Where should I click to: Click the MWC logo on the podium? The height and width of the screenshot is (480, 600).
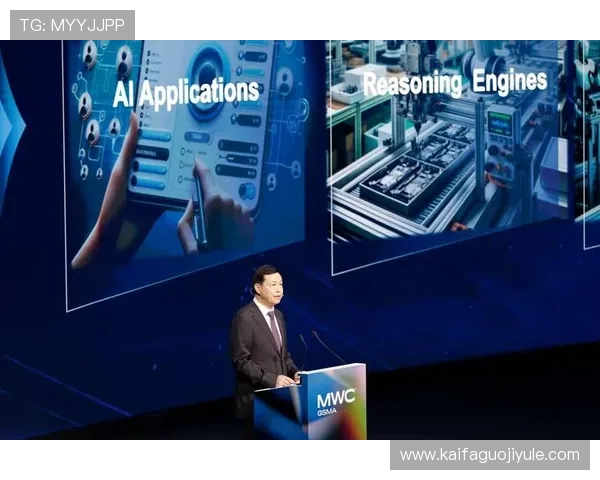tap(335, 397)
